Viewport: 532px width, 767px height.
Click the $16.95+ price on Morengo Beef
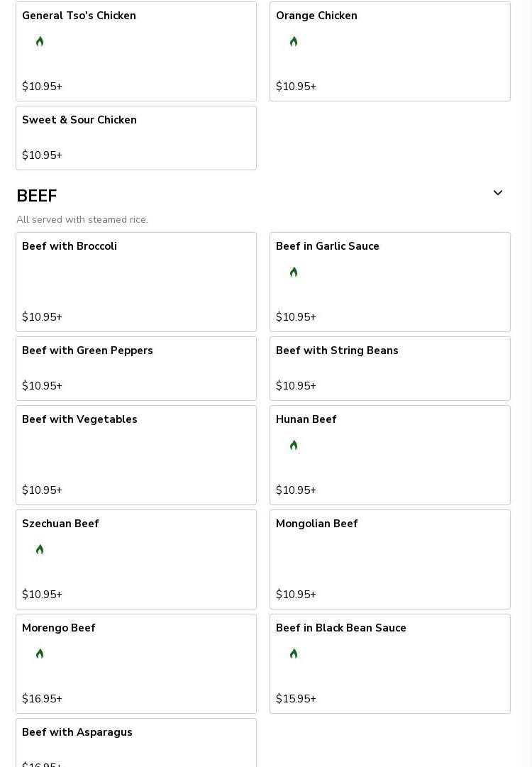(42, 699)
